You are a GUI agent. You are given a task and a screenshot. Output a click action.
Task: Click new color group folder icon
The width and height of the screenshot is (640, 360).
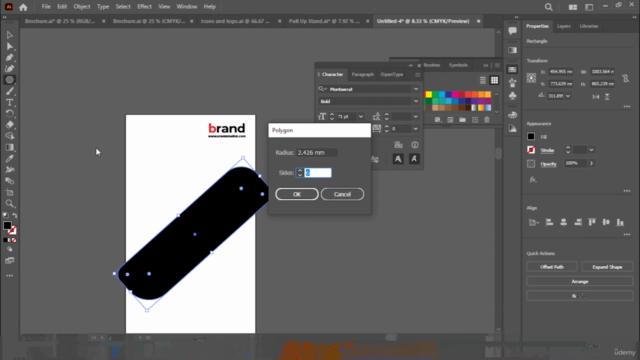pyautogui.click(x=462, y=120)
